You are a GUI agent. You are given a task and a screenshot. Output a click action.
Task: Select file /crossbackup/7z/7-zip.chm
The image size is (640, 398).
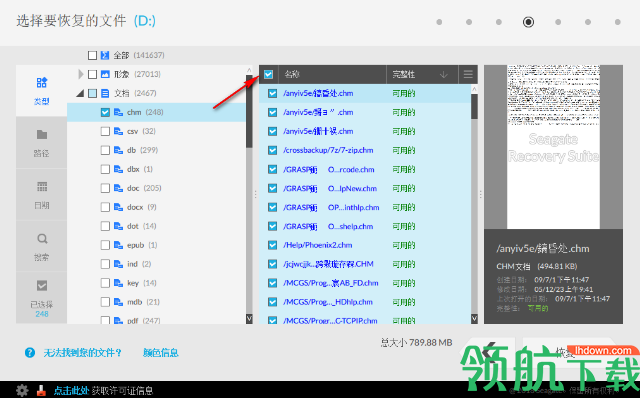coord(328,150)
